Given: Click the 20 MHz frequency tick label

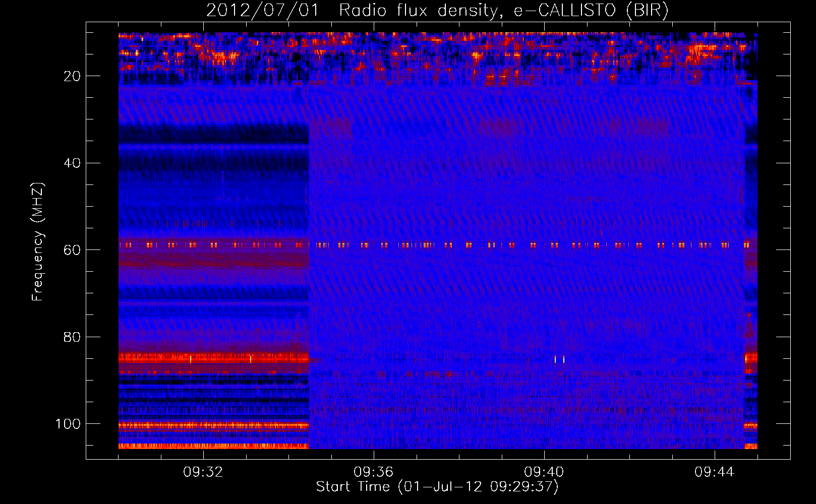Looking at the screenshot, I should tap(73, 76).
